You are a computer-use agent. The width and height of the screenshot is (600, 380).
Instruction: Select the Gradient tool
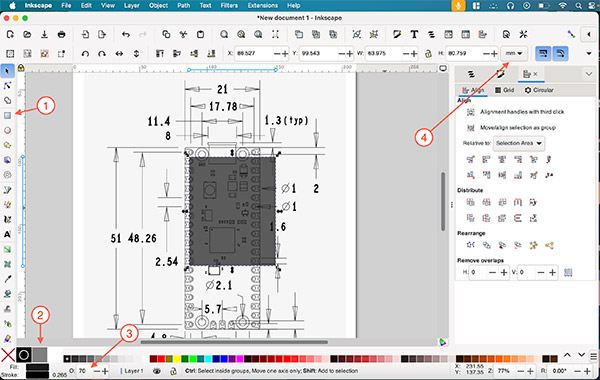(7, 250)
